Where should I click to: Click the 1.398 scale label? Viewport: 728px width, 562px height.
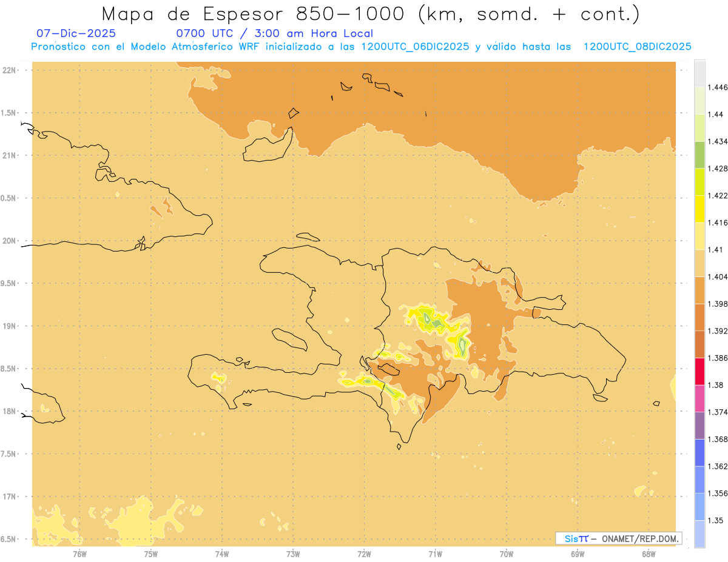click(x=719, y=304)
